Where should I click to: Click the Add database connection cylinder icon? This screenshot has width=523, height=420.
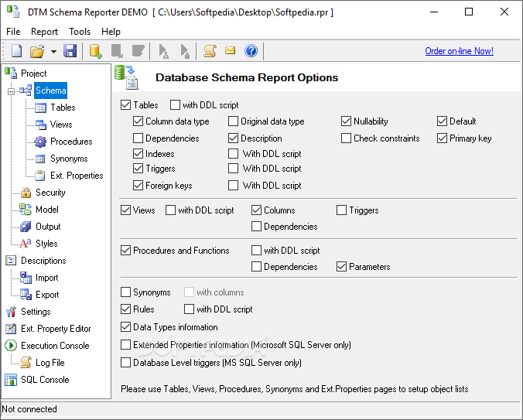(x=95, y=51)
